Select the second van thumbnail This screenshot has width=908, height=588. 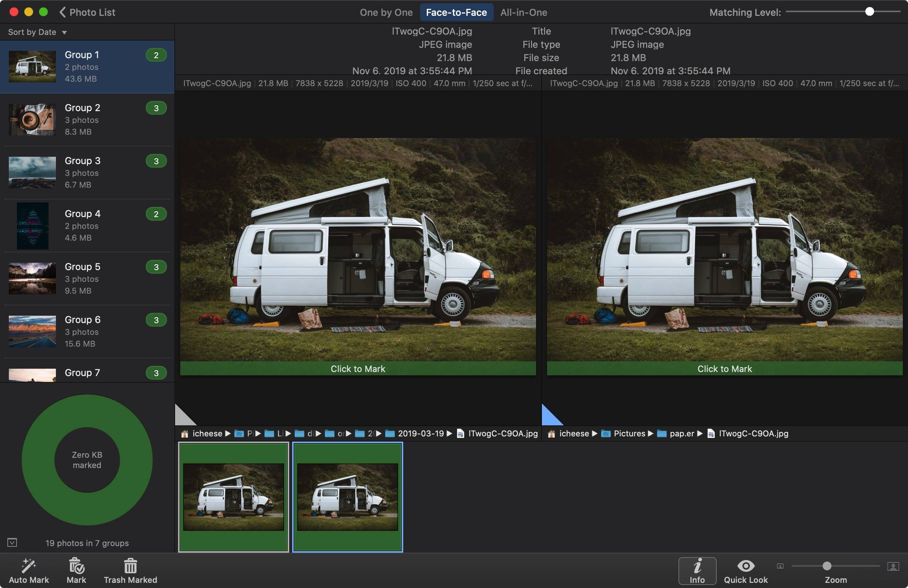click(347, 497)
